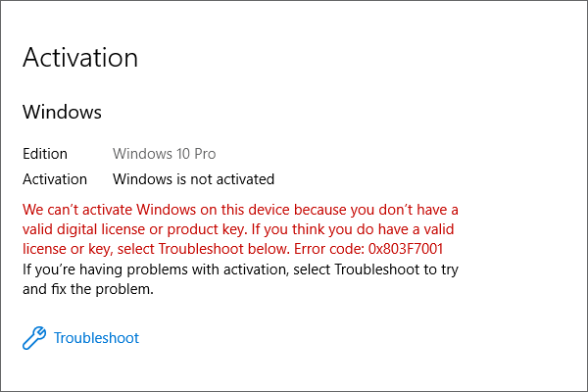The width and height of the screenshot is (588, 392).
Task: Click the wrench icon beside Troubleshoot
Action: 34,338
